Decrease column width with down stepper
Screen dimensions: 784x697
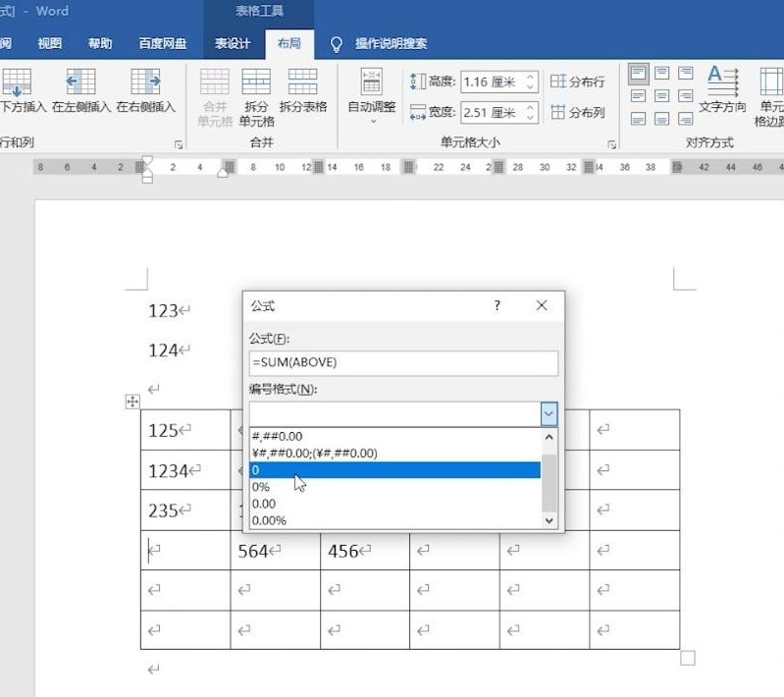[531, 118]
